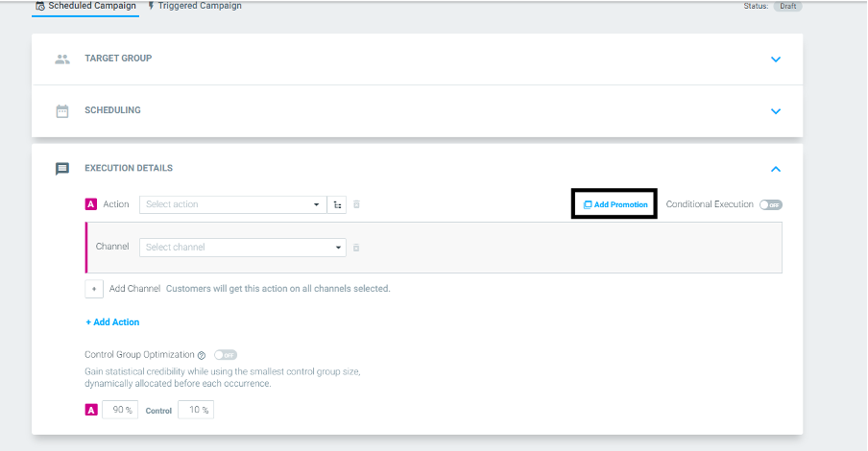The height and width of the screenshot is (451, 868).
Task: Toggle the Conditional Execution switch
Action: click(x=771, y=204)
